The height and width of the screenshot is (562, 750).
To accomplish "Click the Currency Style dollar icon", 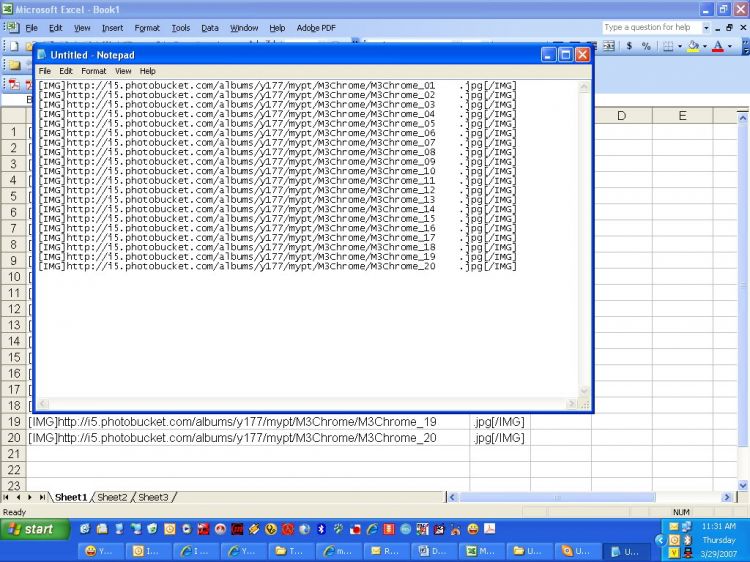I will pos(629,46).
